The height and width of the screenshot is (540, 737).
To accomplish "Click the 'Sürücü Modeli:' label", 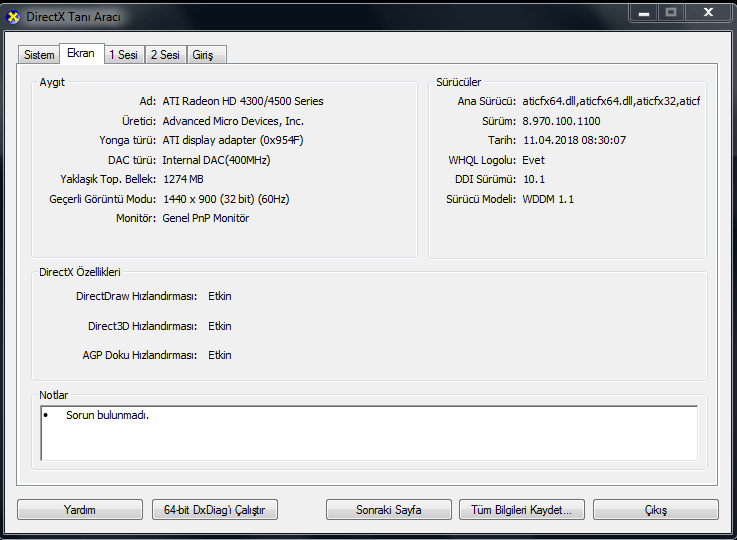I will [481, 199].
